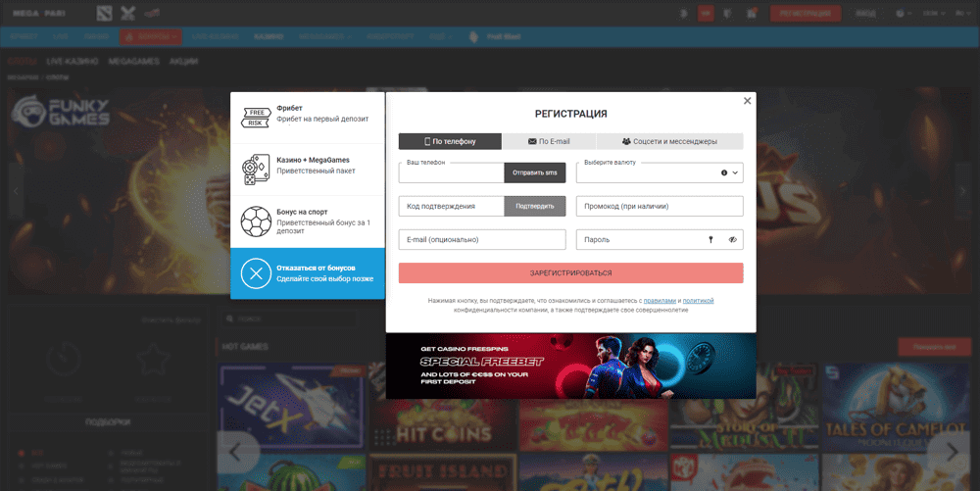Click the Отправить sms button
Image resolution: width=980 pixels, height=491 pixels.
click(x=535, y=173)
